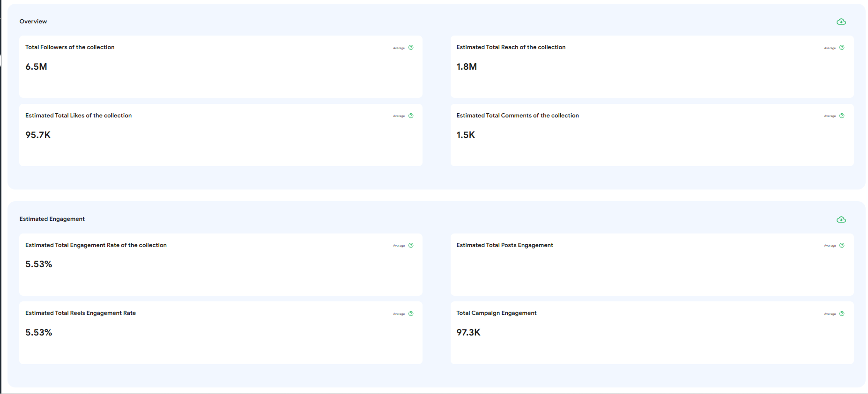Viewport: 868px width, 394px height.
Task: Open help icon for Total Followers card
Action: (411, 48)
